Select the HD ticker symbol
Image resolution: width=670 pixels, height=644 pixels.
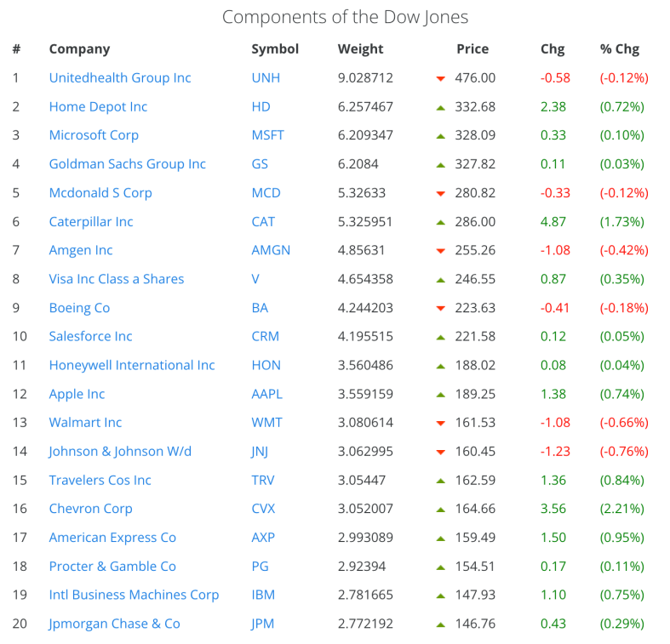[x=261, y=106]
